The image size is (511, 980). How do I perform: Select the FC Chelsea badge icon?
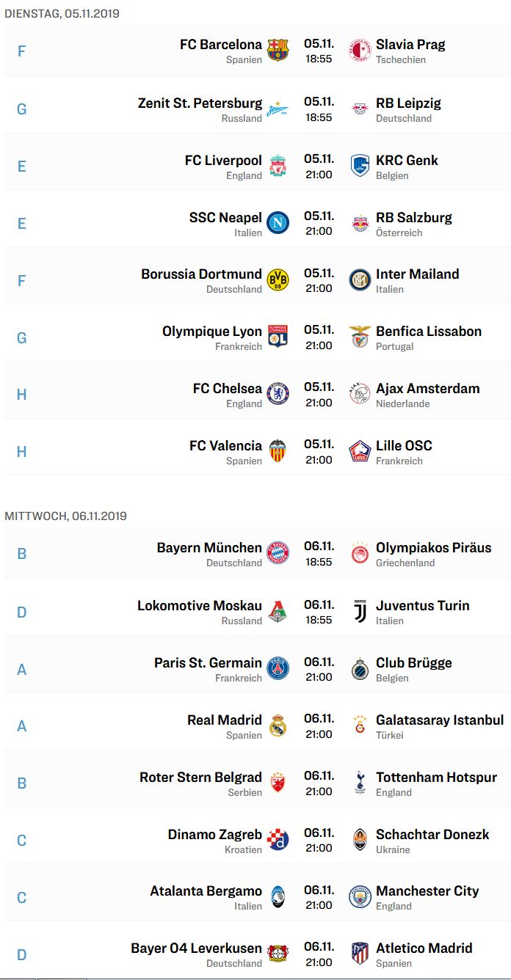[x=278, y=394]
